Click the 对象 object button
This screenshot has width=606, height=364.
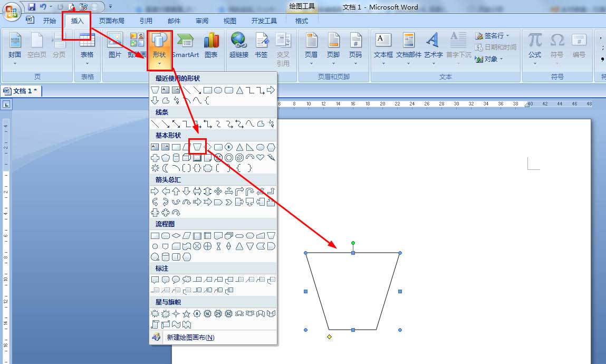tap(489, 59)
